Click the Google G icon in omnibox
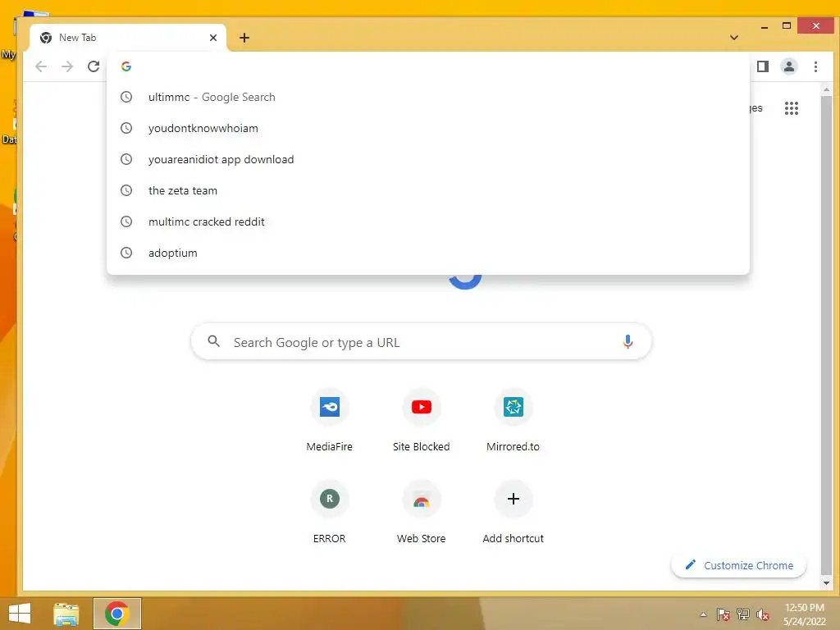 (126, 66)
